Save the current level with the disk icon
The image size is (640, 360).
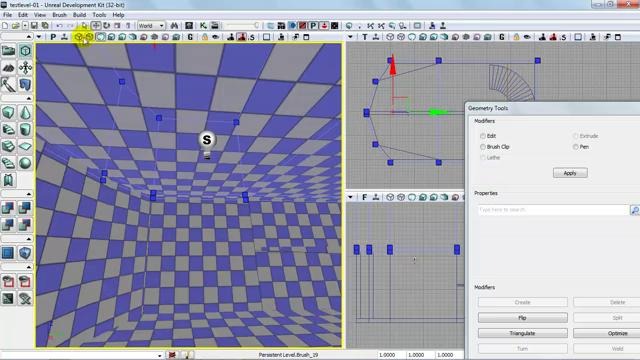coord(34,26)
